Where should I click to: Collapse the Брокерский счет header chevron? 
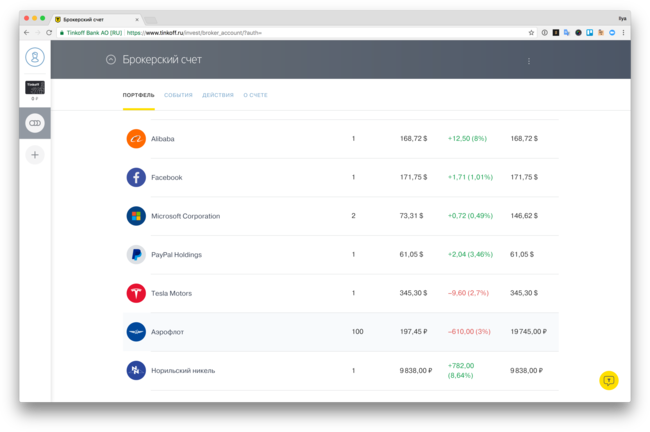111,60
